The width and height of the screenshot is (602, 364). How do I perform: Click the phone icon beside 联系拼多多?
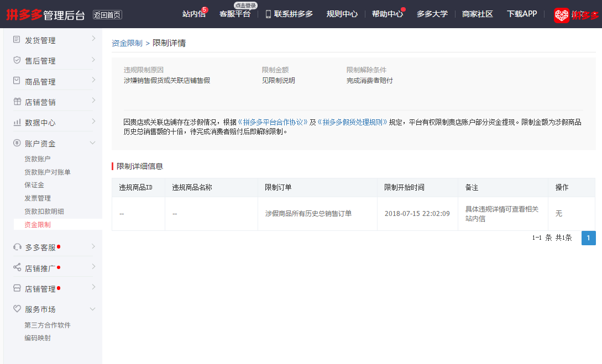coord(268,14)
